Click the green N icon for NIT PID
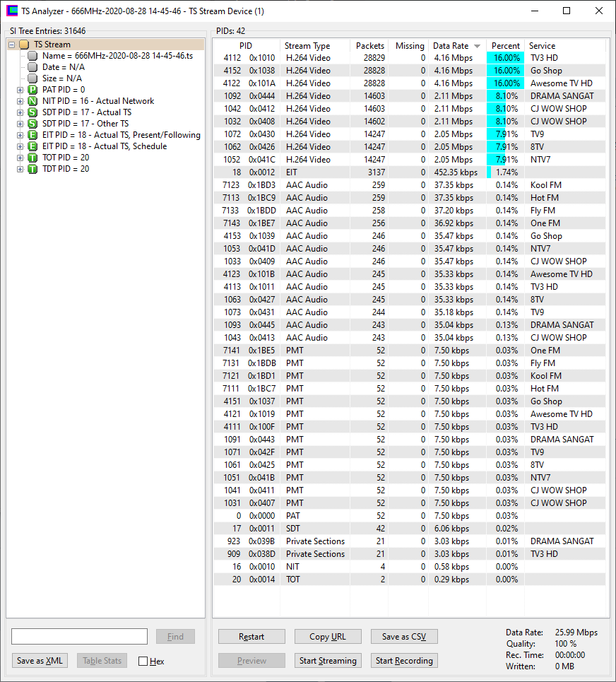Image resolution: width=616 pixels, height=682 pixels. tap(32, 101)
